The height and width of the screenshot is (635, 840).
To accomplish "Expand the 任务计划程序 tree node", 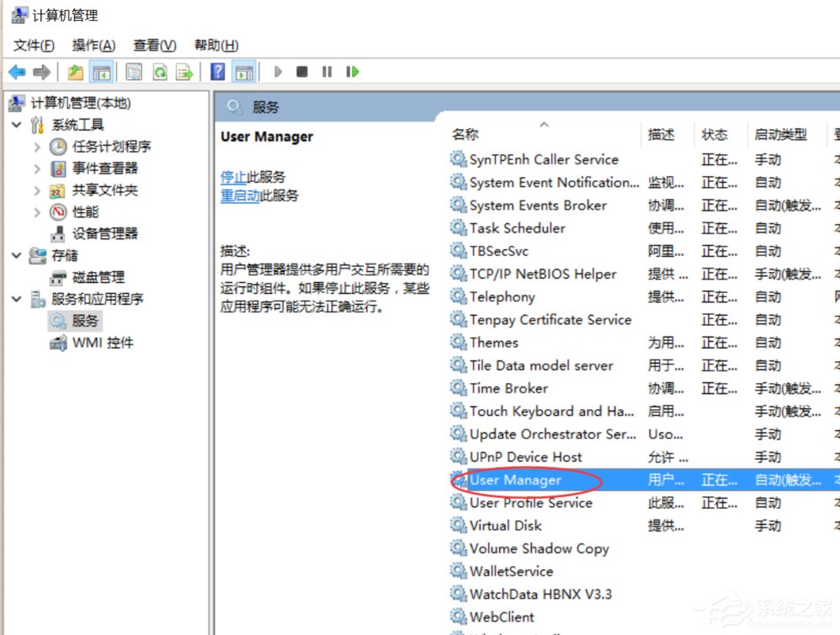I will [x=37, y=146].
